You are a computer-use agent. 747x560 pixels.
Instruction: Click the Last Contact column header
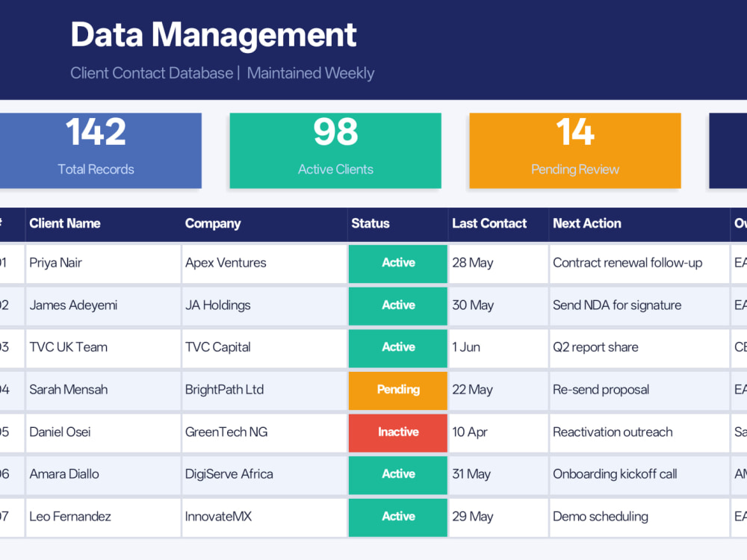point(498,224)
